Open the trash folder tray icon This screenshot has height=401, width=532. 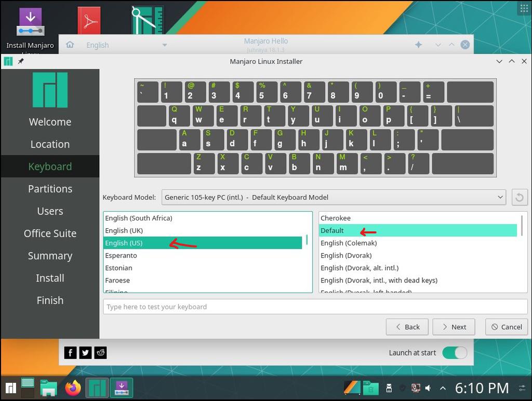click(370, 388)
